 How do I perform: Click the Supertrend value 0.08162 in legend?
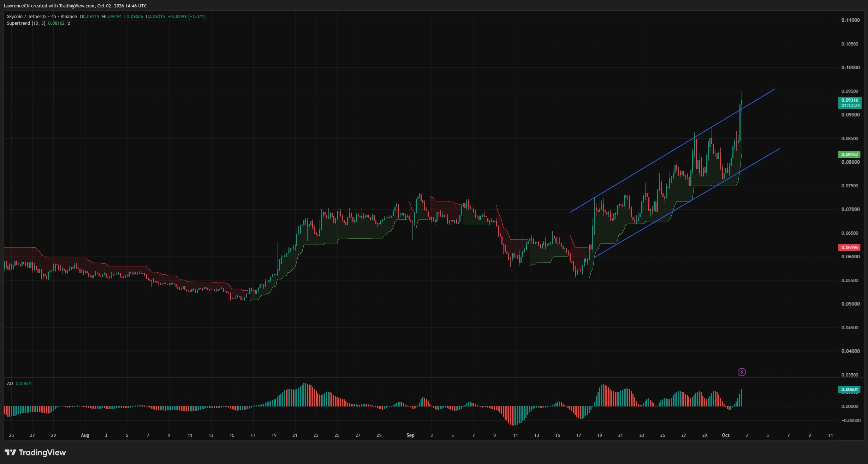tap(56, 23)
